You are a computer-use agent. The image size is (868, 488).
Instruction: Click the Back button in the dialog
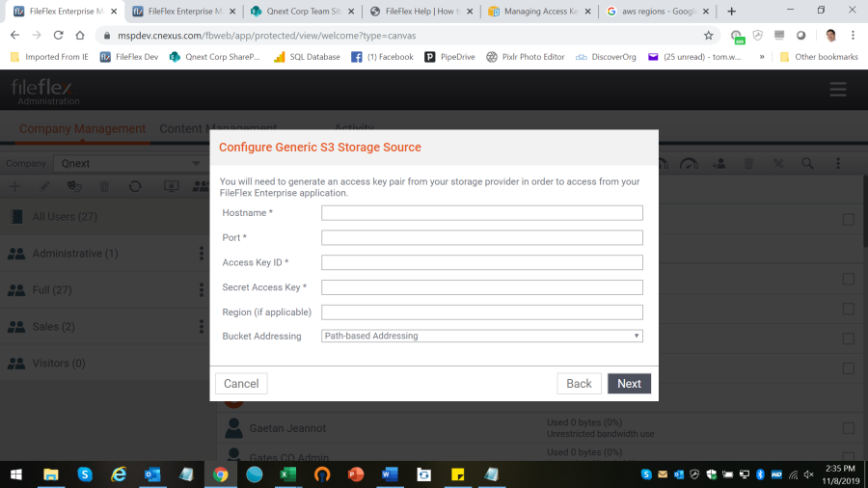579,384
